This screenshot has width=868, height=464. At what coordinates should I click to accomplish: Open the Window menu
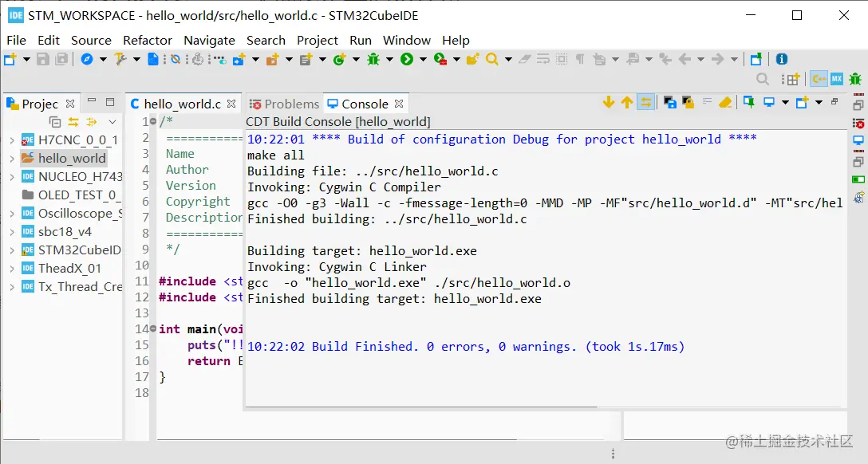(407, 41)
